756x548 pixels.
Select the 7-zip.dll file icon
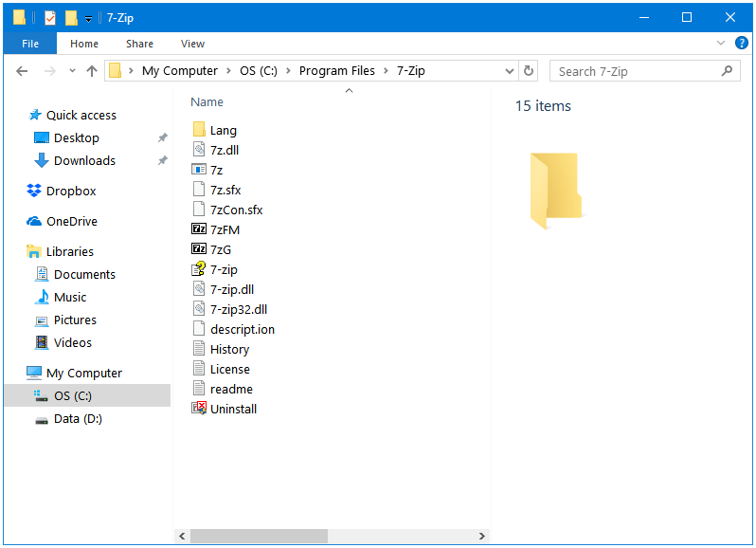tap(199, 289)
